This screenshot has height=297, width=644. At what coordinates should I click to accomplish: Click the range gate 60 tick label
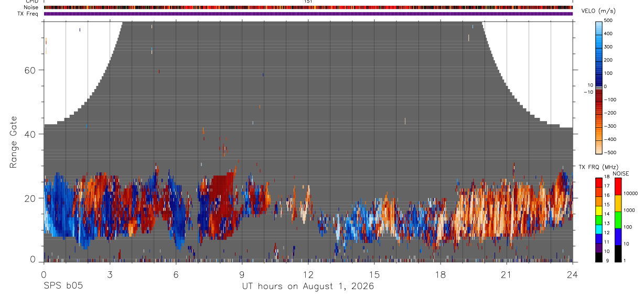[x=29, y=70]
